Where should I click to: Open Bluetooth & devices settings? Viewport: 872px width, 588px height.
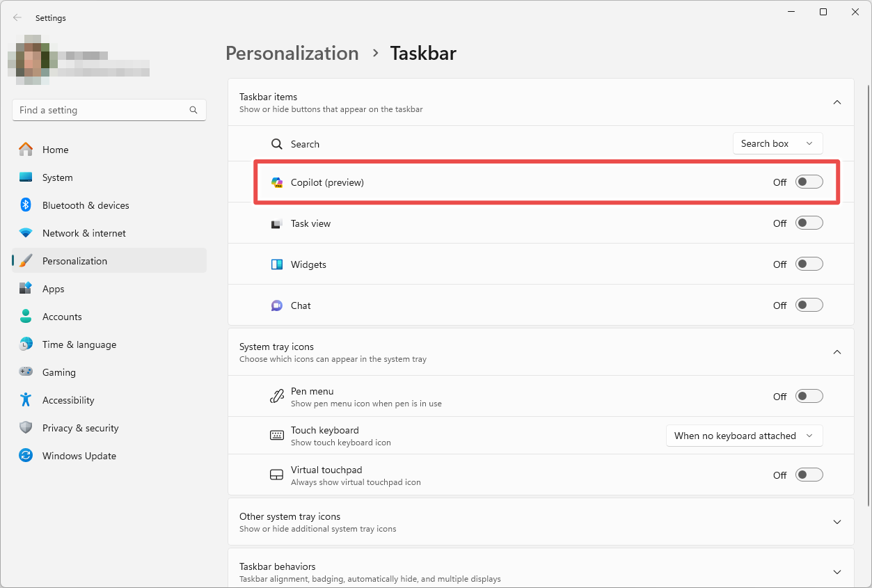pyautogui.click(x=109, y=205)
